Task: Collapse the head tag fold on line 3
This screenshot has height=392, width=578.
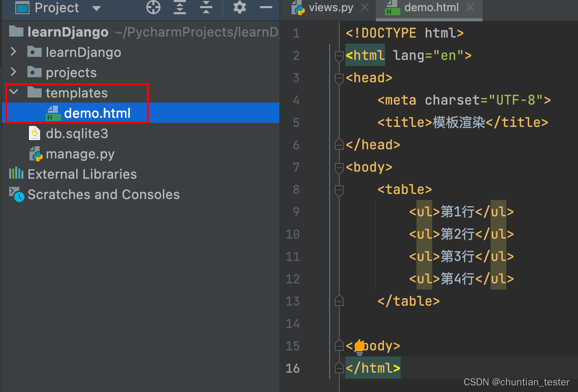Action: 339,78
